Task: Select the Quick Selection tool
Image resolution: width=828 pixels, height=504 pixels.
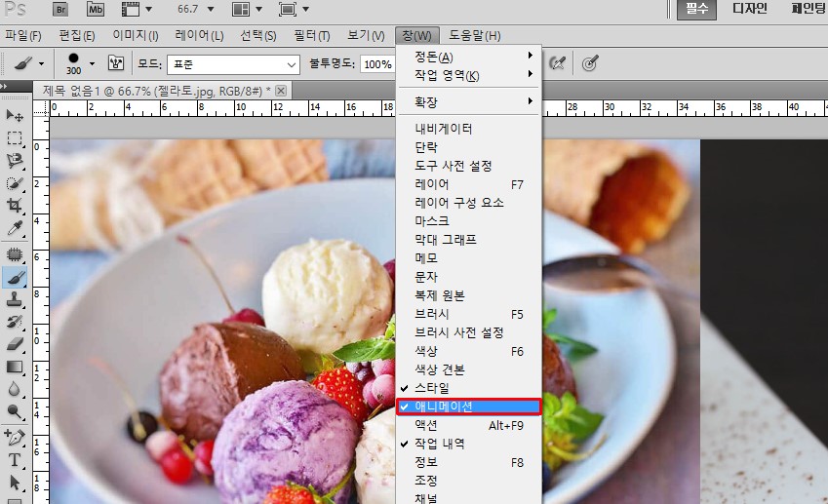Action: point(15,183)
